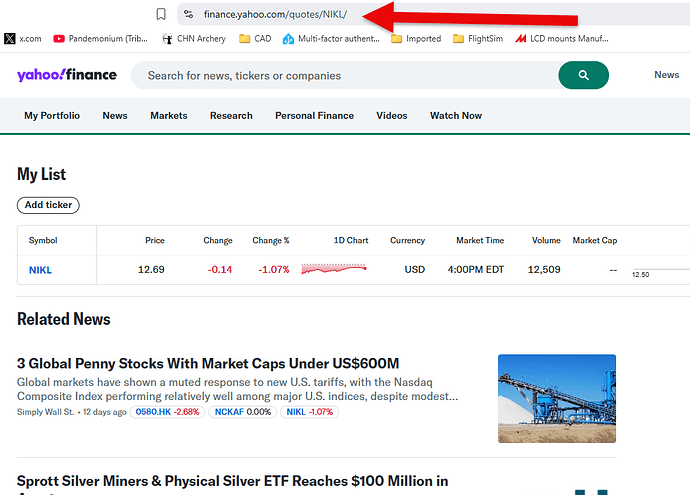Click the 0580.HK -2.68% ticker chip
The width and height of the screenshot is (690, 495).
pos(167,412)
